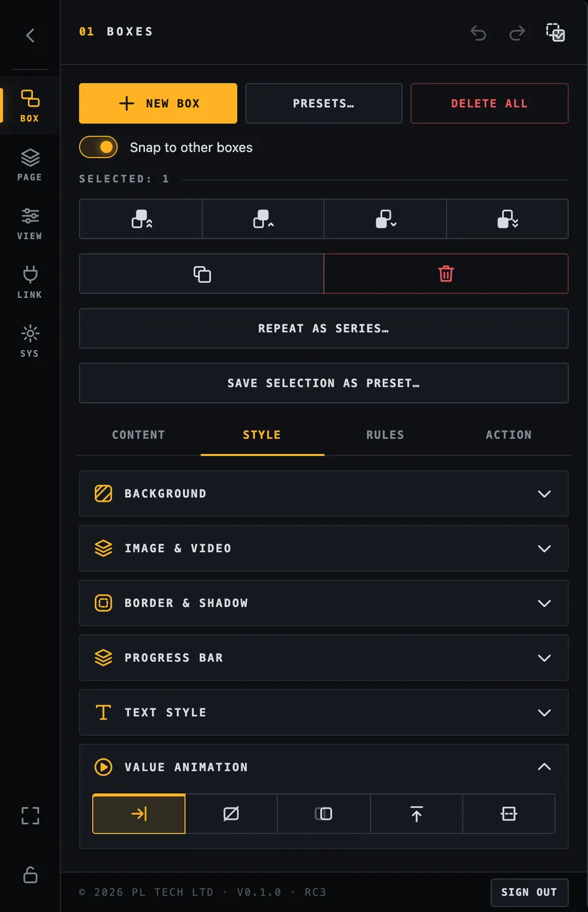Expand the Text Style section
The height and width of the screenshot is (912, 588).
[x=324, y=713]
